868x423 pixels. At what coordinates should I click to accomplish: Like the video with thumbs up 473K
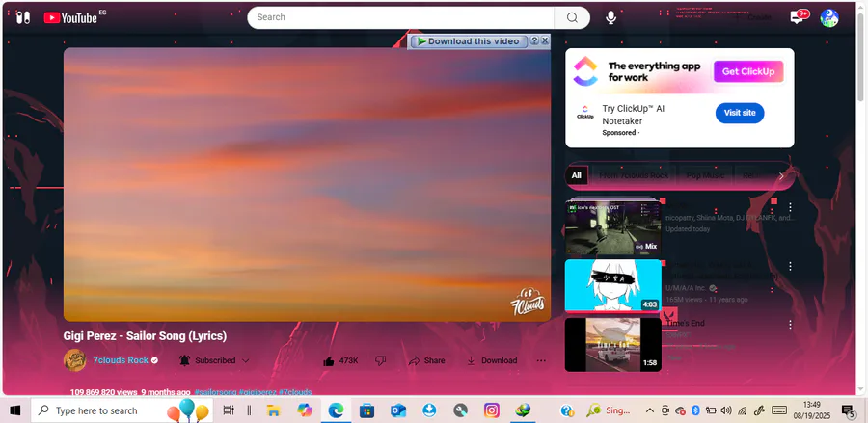pyautogui.click(x=340, y=360)
